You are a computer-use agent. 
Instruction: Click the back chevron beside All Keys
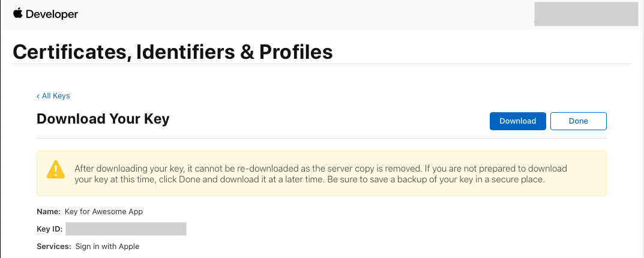pyautogui.click(x=38, y=96)
